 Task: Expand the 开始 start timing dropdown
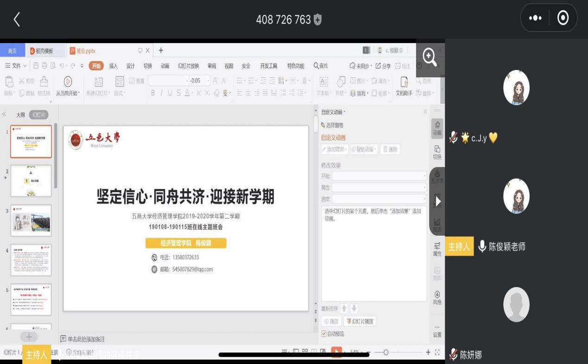(379, 176)
